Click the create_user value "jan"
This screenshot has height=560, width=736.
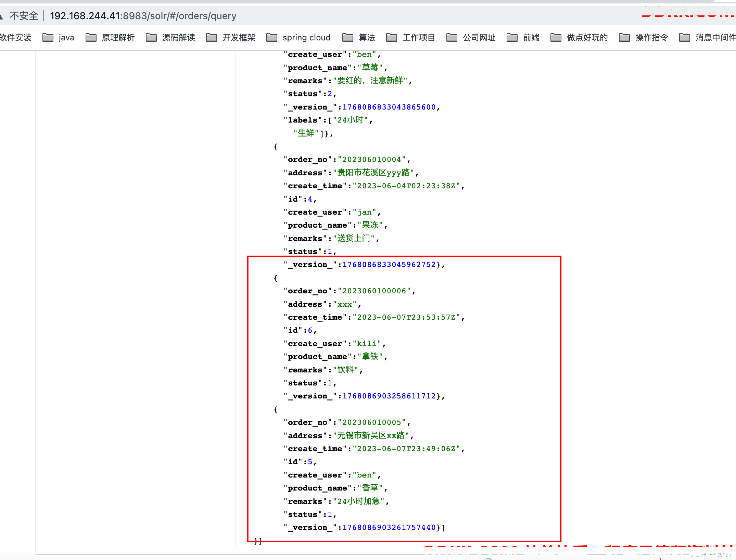[x=364, y=212]
